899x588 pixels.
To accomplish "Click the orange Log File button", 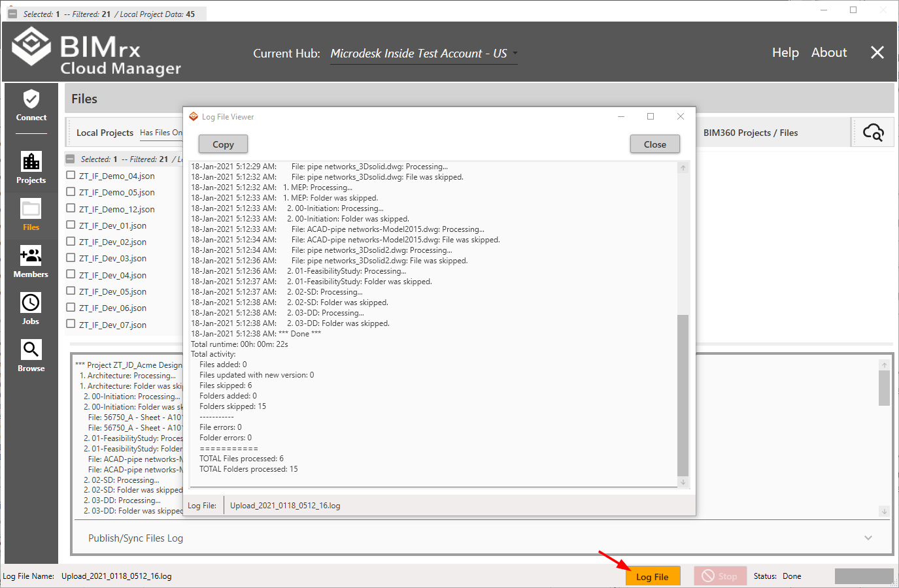I will (x=652, y=577).
